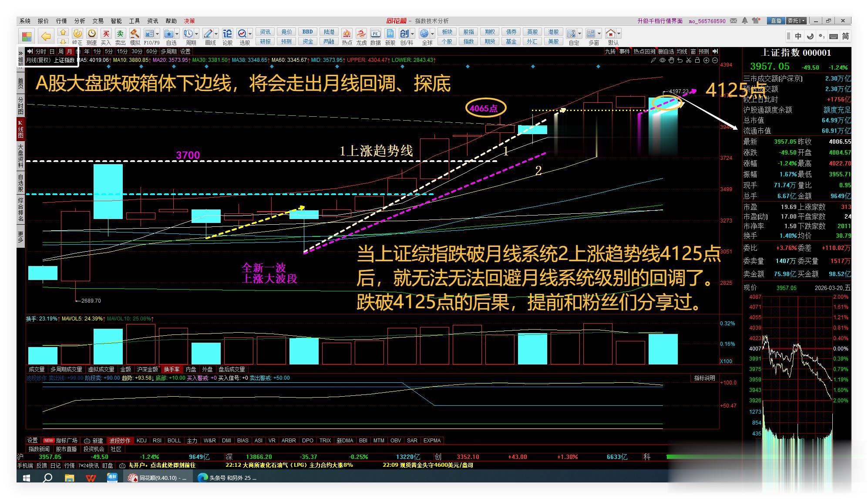Screen dimensions: 868x499
Task: Open the Windows search taskbar icon
Action: pyautogui.click(x=47, y=478)
